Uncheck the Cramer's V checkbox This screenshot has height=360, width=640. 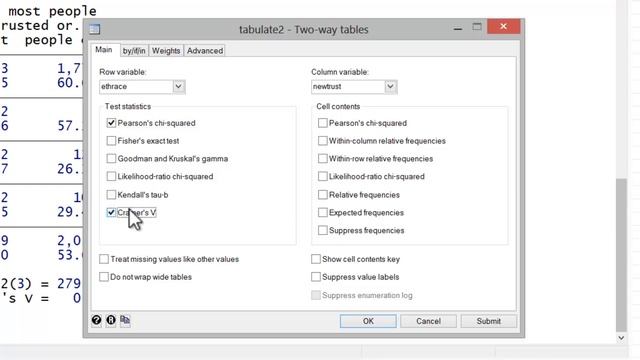tap(111, 213)
